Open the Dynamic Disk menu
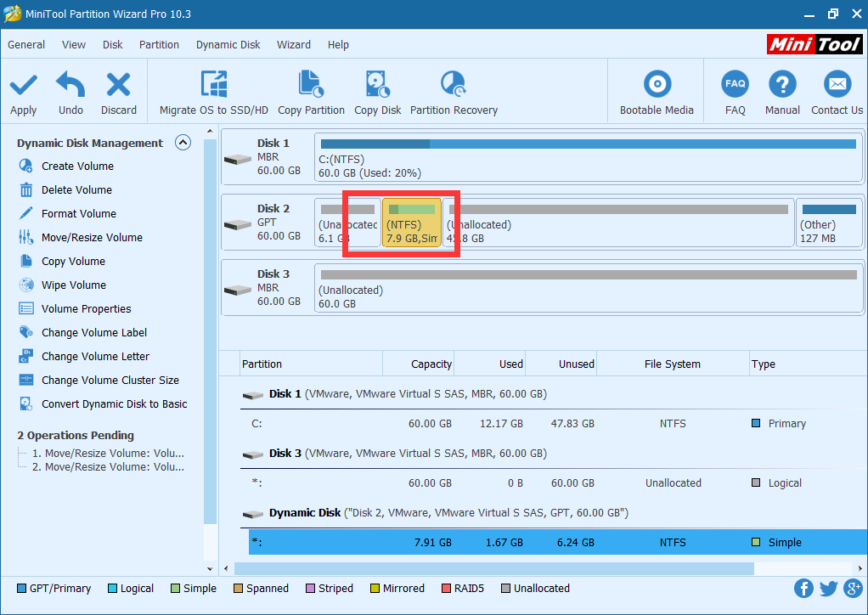The image size is (868, 615). (x=228, y=45)
